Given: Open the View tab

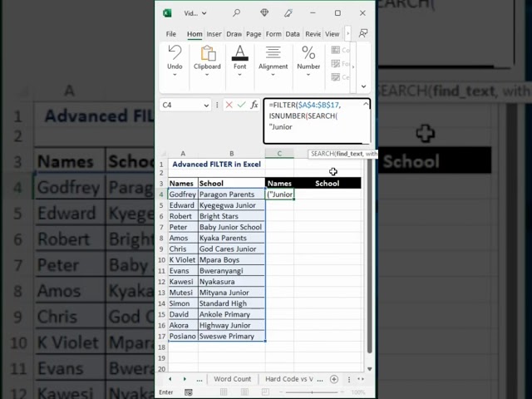Looking at the screenshot, I should (332, 34).
